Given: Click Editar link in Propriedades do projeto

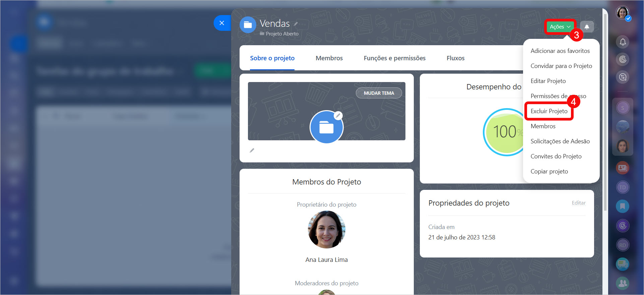Looking at the screenshot, I should pos(579,203).
